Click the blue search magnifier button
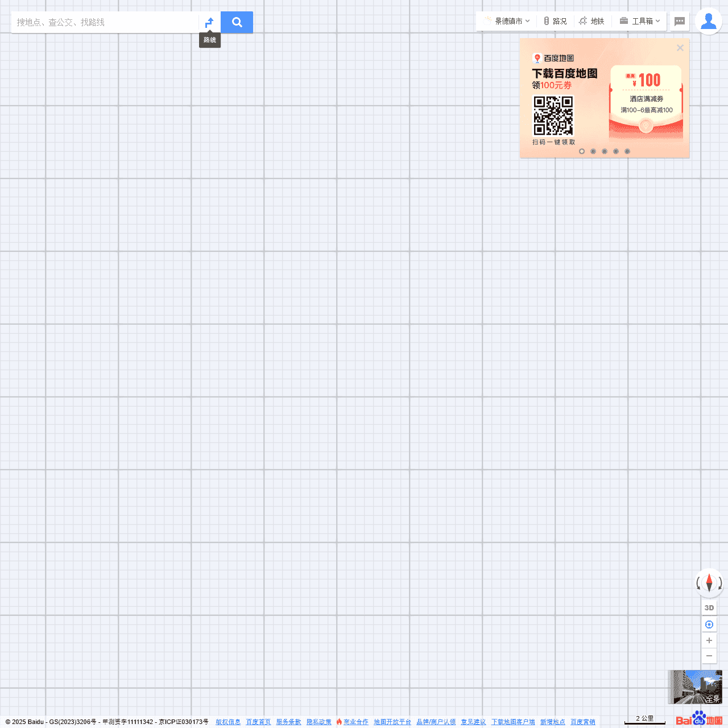The width and height of the screenshot is (728, 728). (x=237, y=22)
